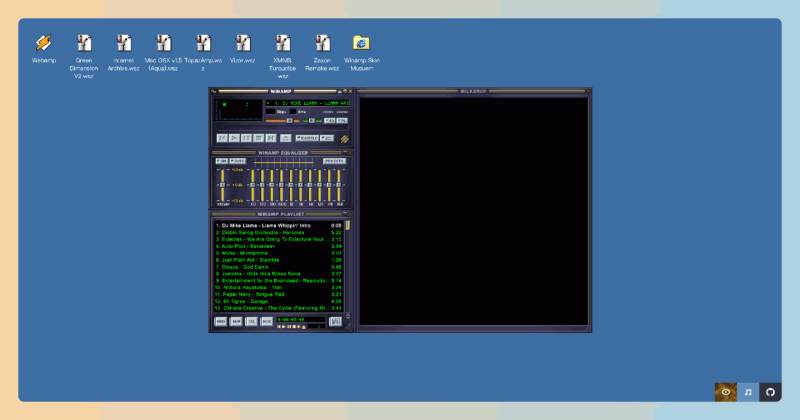This screenshot has width=800, height=420.
Task: Select track 2 Diablo Swing Orchestra - Heroines
Action: 279,232
